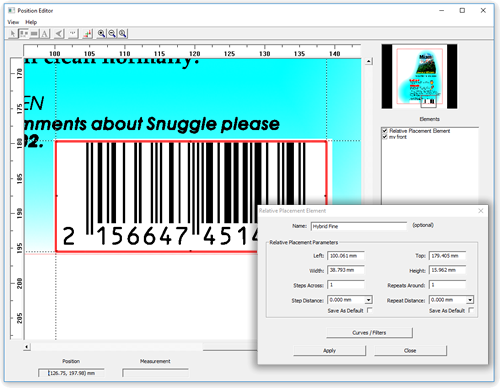Select the text 'A' tool
The height and width of the screenshot is (388, 500).
tap(45, 33)
